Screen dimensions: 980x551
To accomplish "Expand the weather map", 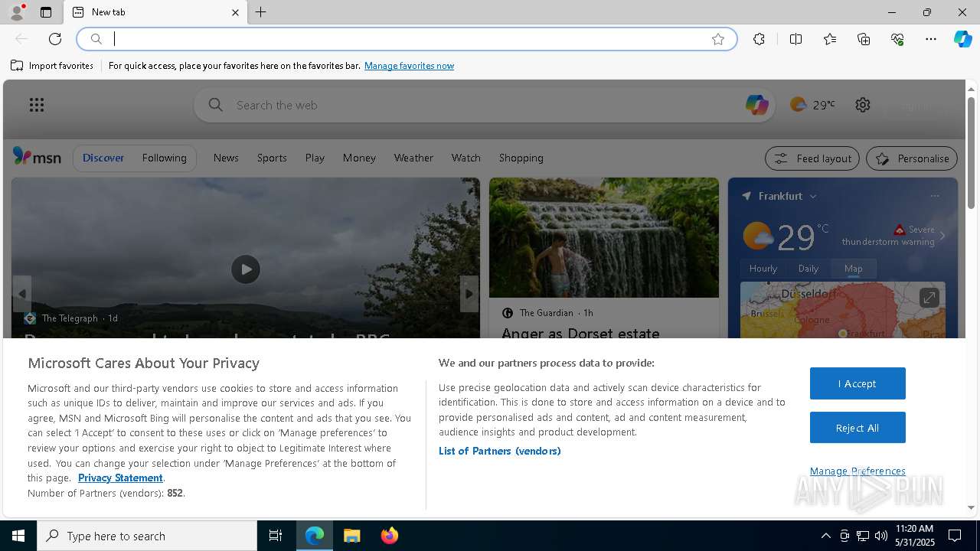I will click(929, 298).
